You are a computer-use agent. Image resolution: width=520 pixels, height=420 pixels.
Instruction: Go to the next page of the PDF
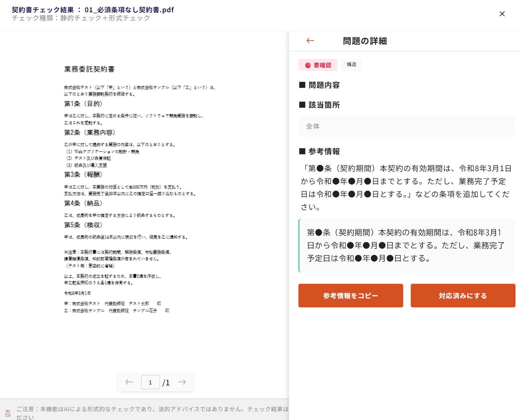182,382
